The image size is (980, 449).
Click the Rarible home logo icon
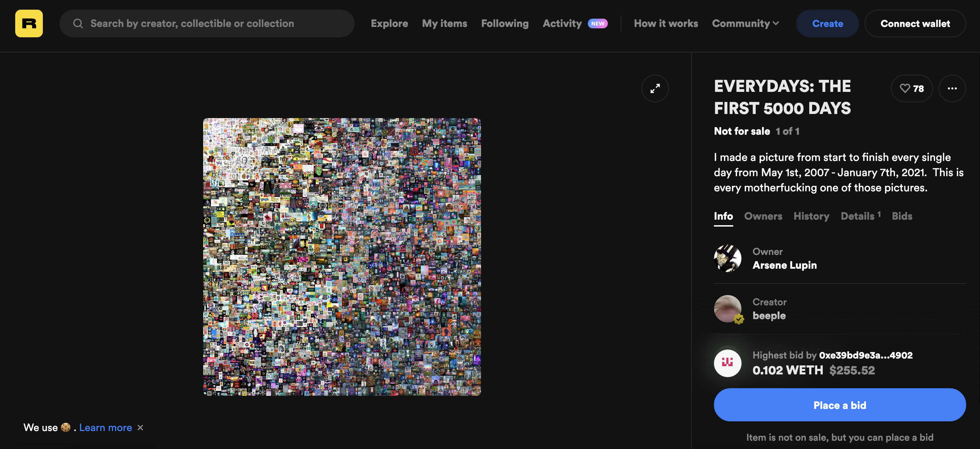pyautogui.click(x=29, y=23)
